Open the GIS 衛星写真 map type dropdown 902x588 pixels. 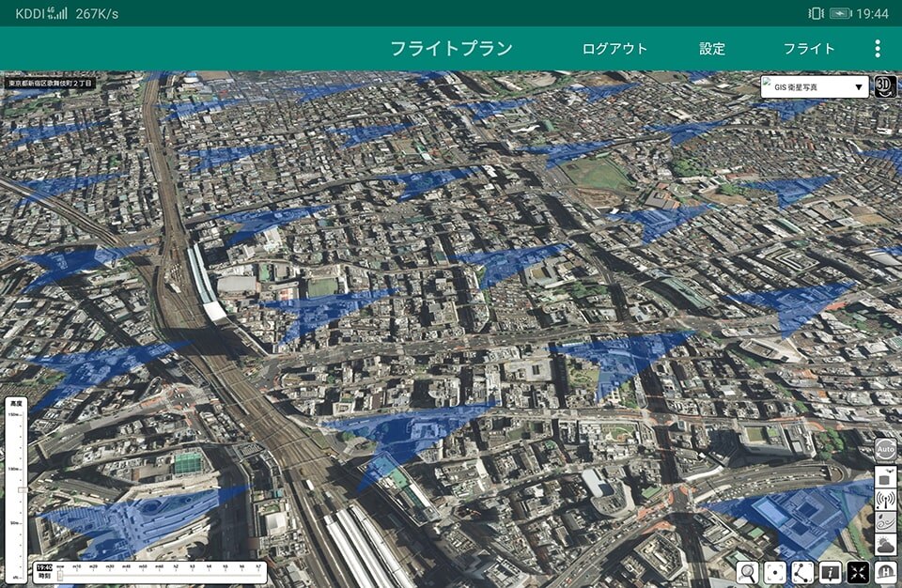click(x=815, y=87)
